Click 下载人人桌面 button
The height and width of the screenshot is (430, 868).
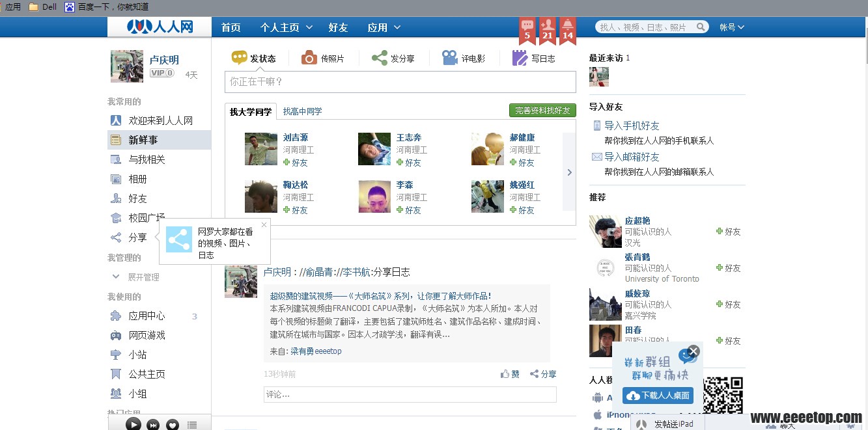point(658,396)
